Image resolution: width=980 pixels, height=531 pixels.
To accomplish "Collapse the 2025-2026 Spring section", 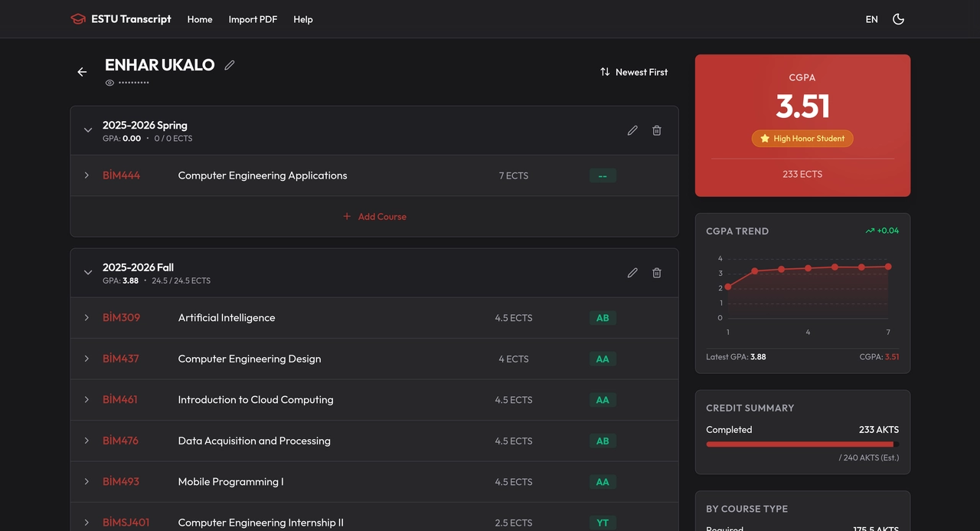I will point(87,130).
